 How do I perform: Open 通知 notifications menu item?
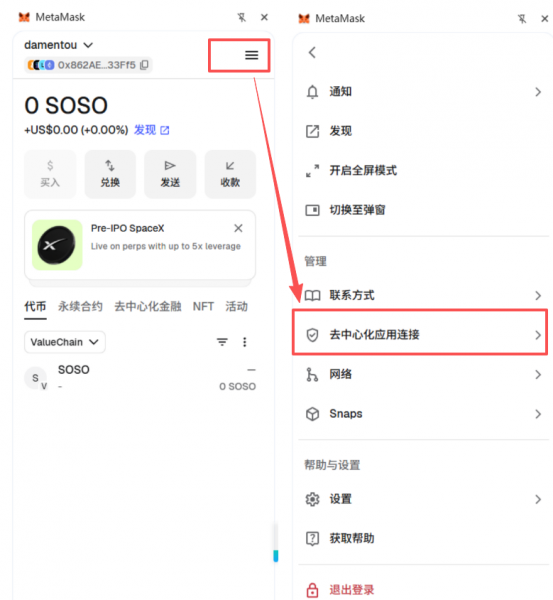click(423, 92)
